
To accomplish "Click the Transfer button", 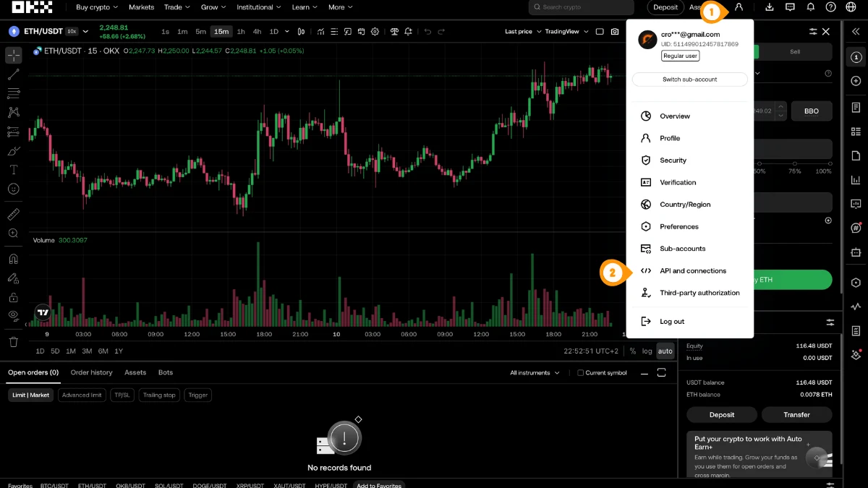I will pyautogui.click(x=796, y=415).
